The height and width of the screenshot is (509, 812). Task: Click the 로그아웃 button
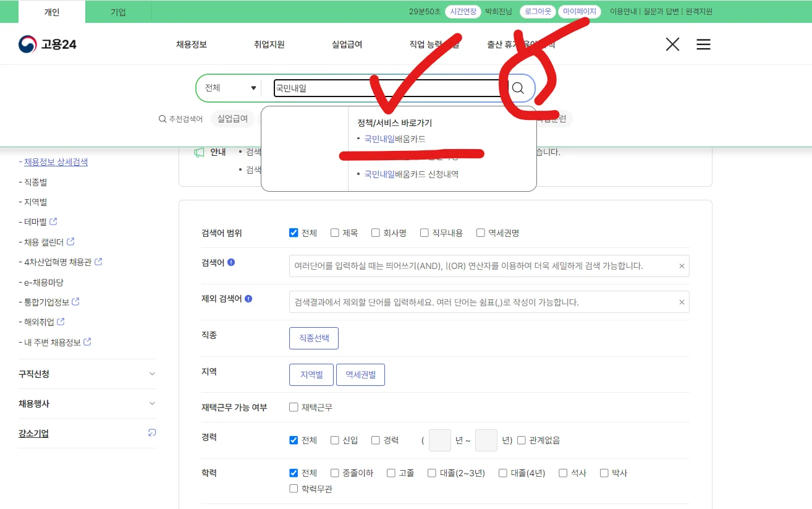[x=538, y=11]
